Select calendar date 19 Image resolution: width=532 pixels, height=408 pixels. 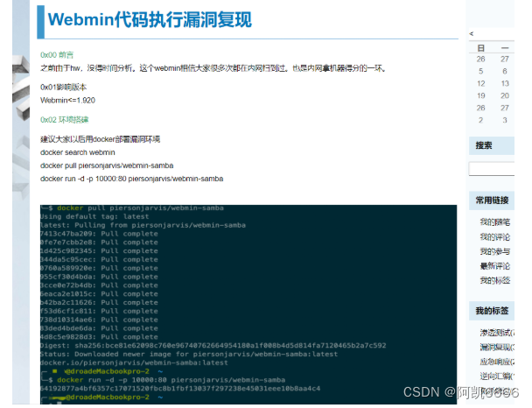(x=480, y=95)
